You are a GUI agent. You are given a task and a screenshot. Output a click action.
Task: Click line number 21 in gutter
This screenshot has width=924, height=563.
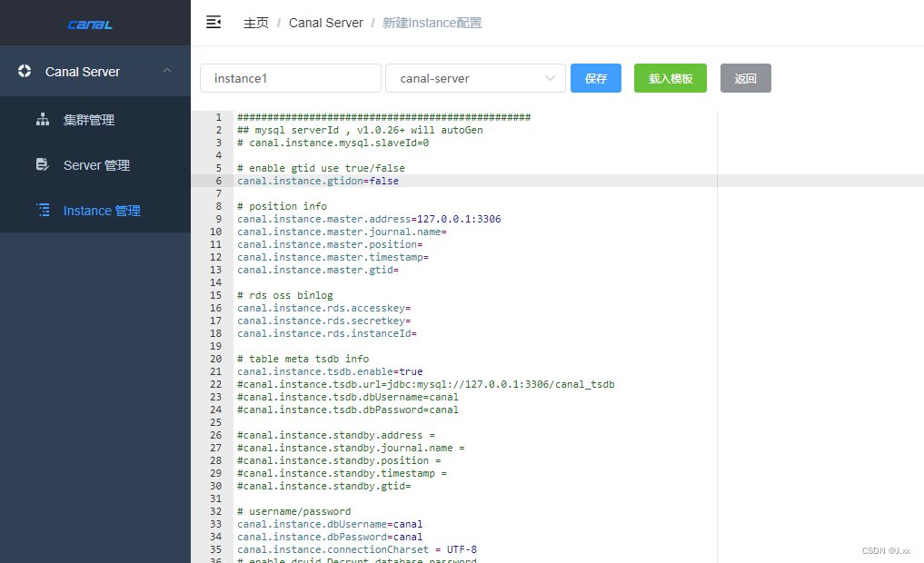[215, 371]
